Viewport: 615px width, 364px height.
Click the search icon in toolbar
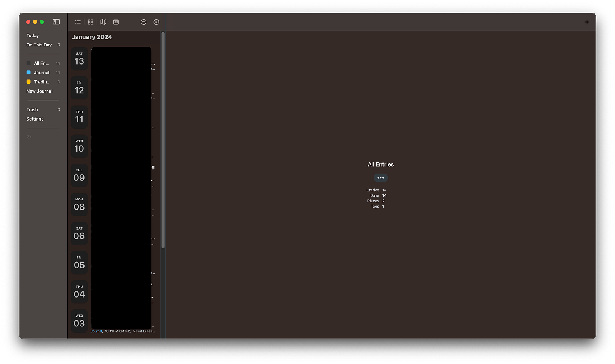click(x=156, y=22)
